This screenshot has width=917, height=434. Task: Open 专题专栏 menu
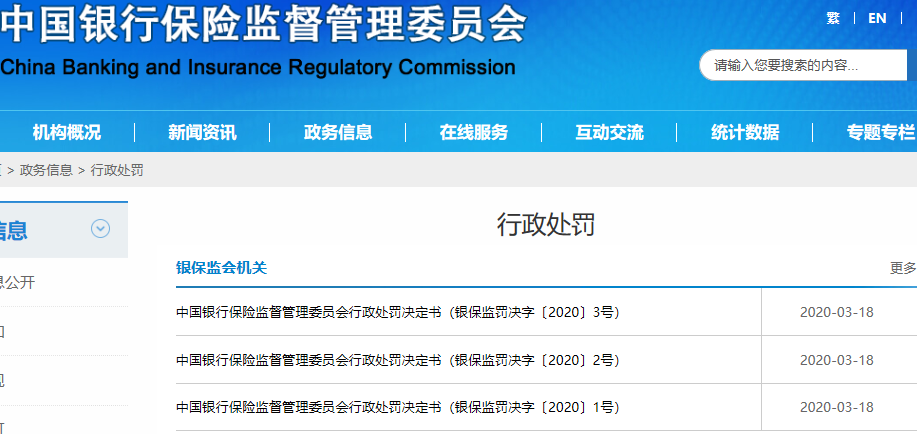(881, 133)
